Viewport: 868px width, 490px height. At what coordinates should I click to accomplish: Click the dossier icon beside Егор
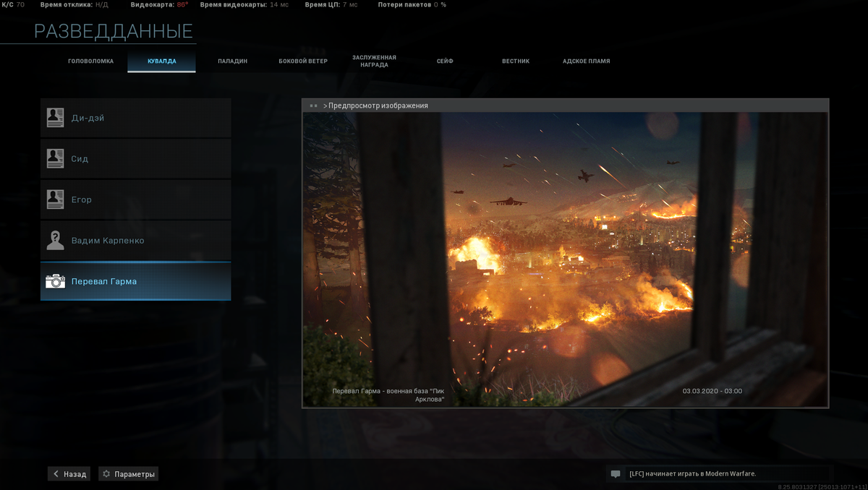click(55, 199)
